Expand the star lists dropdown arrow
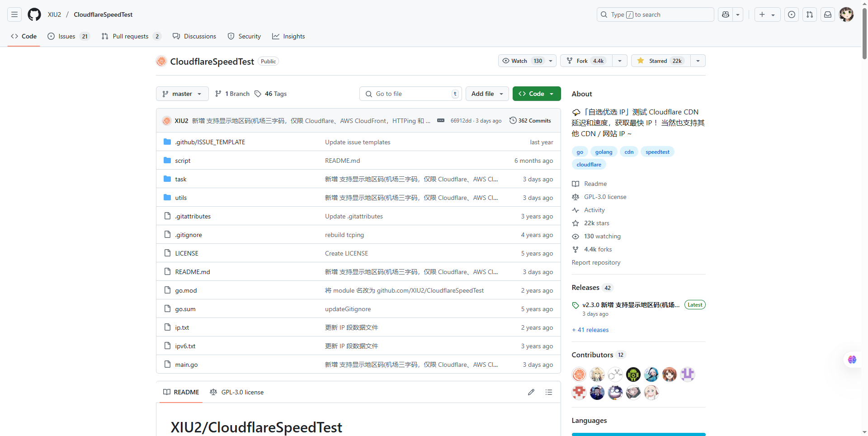The width and height of the screenshot is (868, 436). [x=698, y=61]
